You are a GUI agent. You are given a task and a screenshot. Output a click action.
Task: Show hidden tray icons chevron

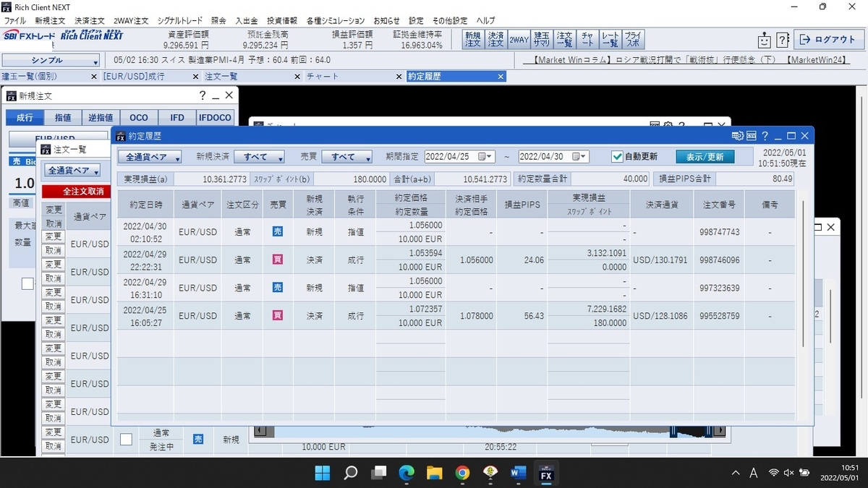coord(736,473)
